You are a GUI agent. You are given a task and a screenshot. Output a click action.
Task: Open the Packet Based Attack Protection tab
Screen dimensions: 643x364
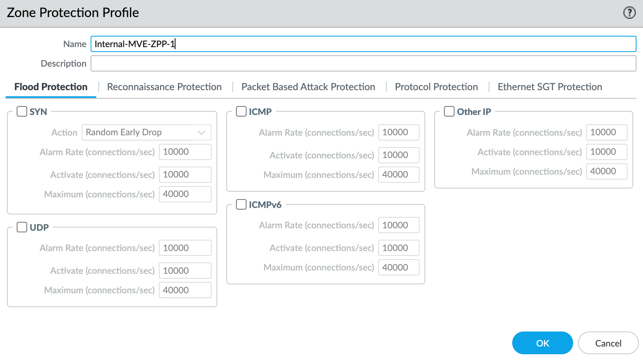point(308,87)
